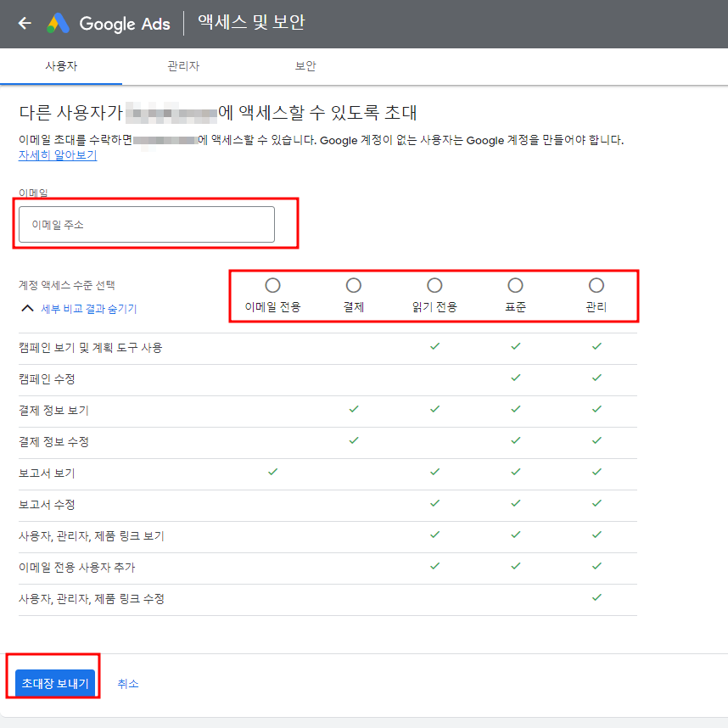Select the 이메일 전용 access level
This screenshot has width=728, height=728.
pyautogui.click(x=272, y=285)
